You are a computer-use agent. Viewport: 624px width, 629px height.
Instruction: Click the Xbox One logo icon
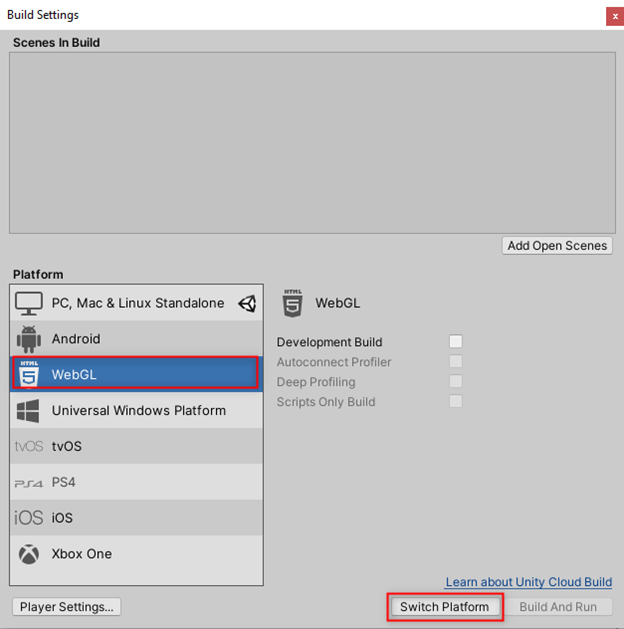[29, 554]
